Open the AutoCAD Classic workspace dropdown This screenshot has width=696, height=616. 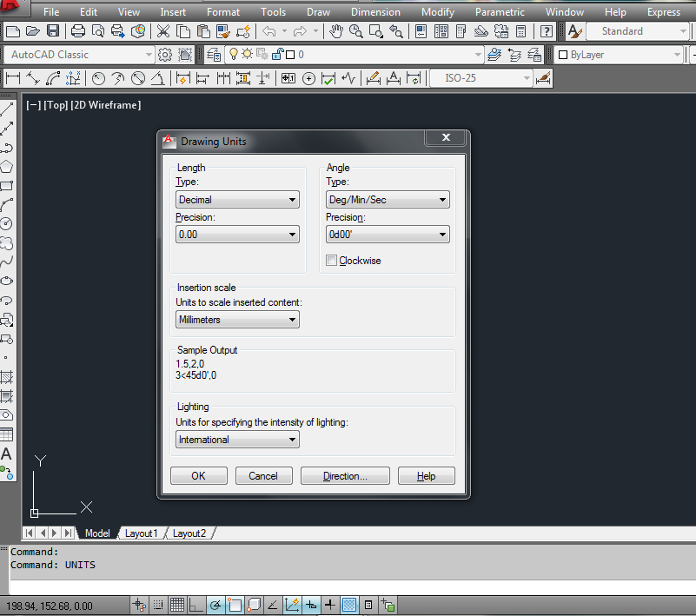pos(79,55)
